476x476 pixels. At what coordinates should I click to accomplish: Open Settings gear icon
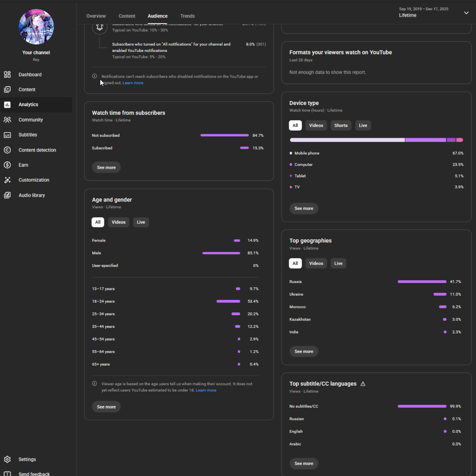(x=7, y=459)
